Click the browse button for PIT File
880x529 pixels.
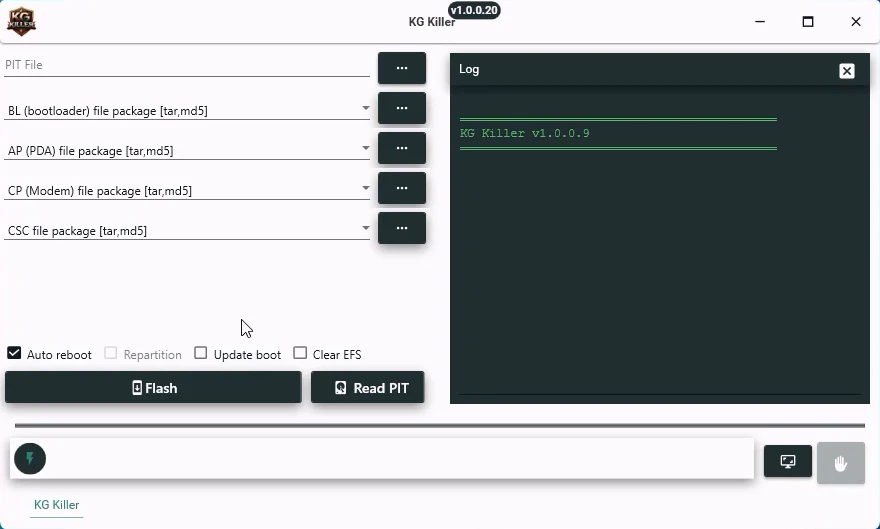pyautogui.click(x=401, y=68)
